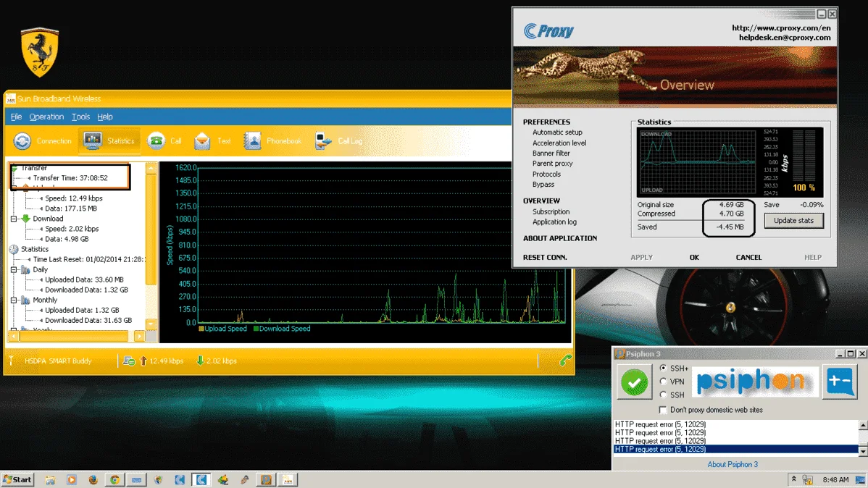Image resolution: width=868 pixels, height=488 pixels.
Task: Click the signal antenna icon near HSDPA
Action: click(11, 361)
